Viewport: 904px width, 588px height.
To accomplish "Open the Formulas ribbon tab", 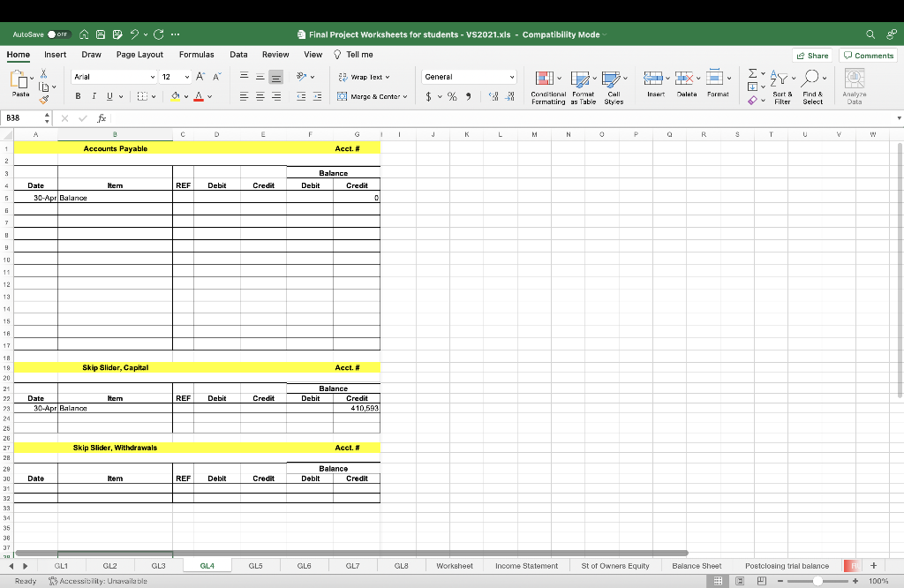I will (x=197, y=55).
